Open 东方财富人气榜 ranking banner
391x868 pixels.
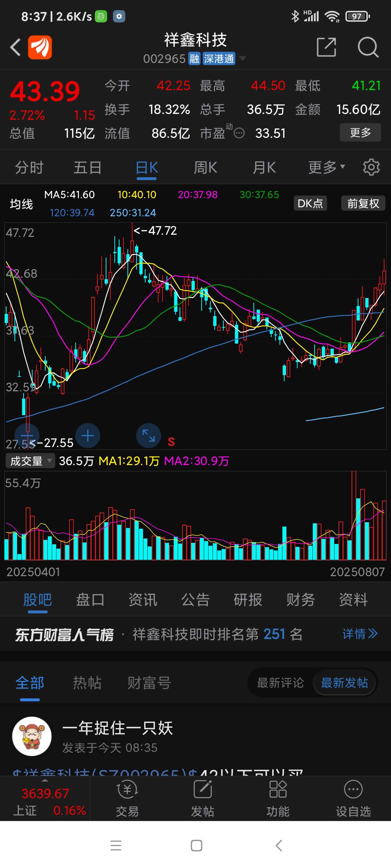click(195, 634)
